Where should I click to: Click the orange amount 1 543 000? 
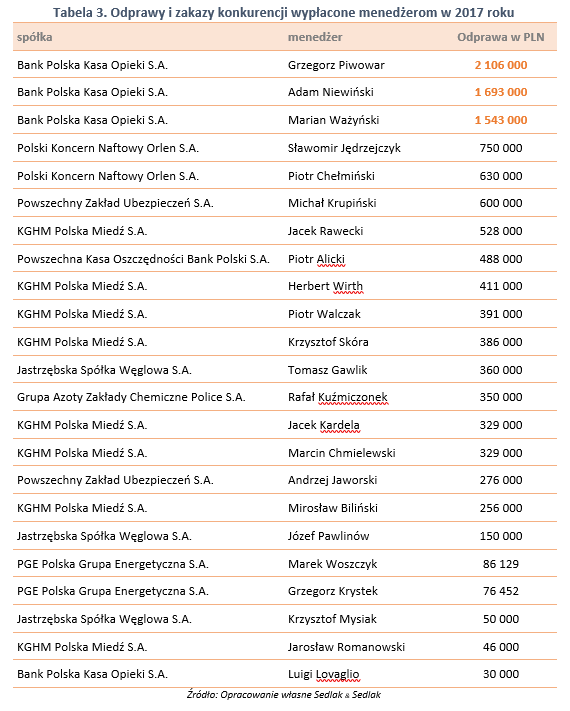[501, 120]
